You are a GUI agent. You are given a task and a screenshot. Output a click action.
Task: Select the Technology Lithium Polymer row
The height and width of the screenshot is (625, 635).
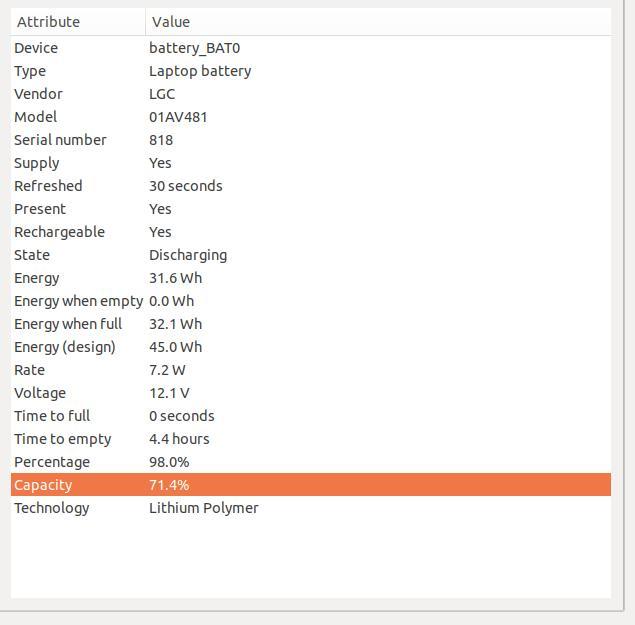[x=311, y=508]
